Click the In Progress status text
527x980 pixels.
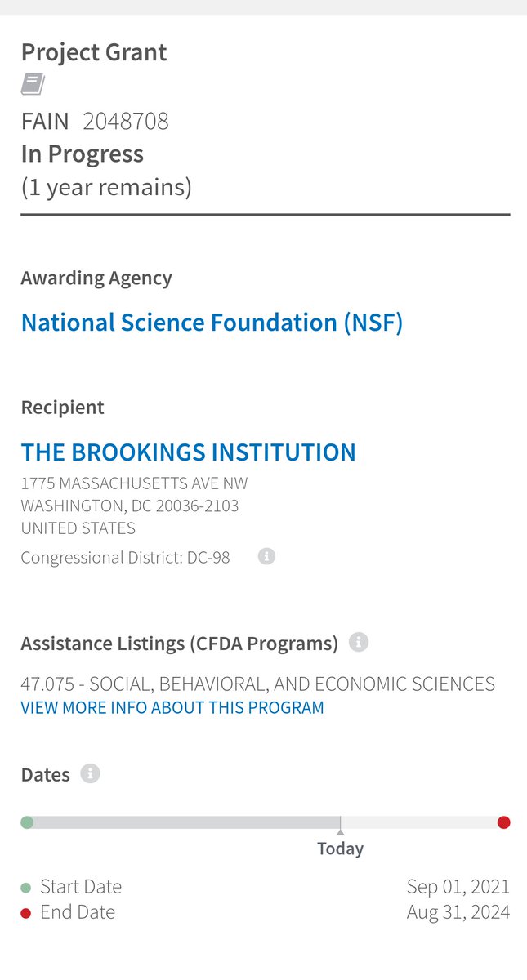(83, 154)
